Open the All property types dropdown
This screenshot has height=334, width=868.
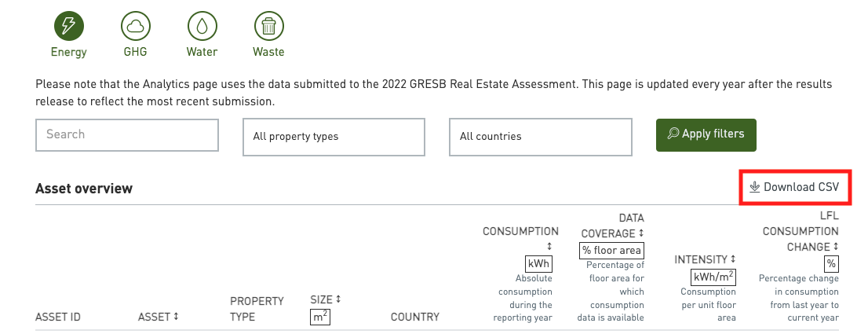[334, 137]
